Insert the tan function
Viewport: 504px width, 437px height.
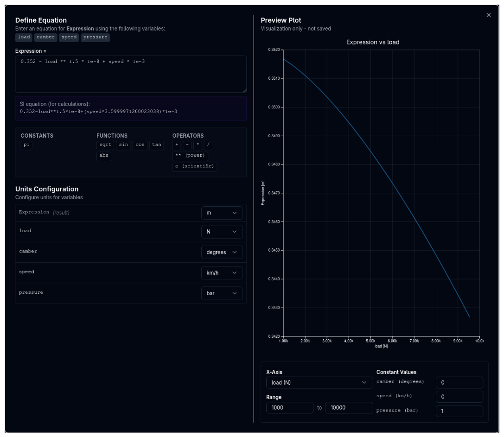156,145
